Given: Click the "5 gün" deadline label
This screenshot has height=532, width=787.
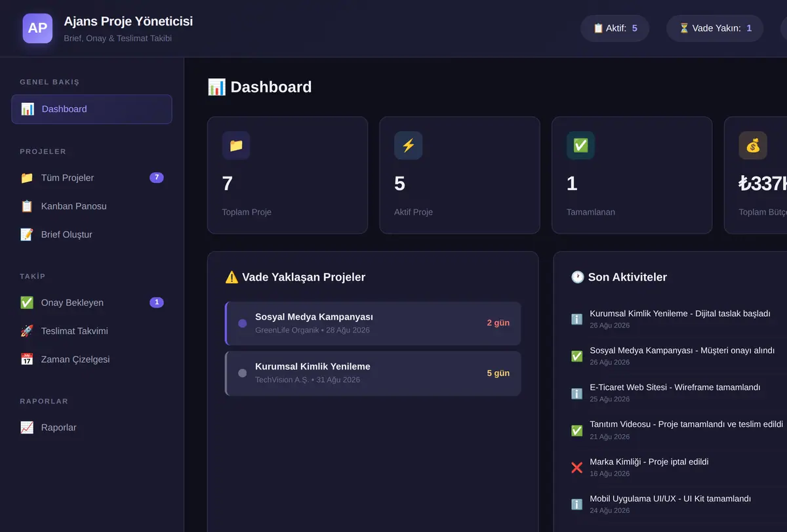Looking at the screenshot, I should click(498, 373).
